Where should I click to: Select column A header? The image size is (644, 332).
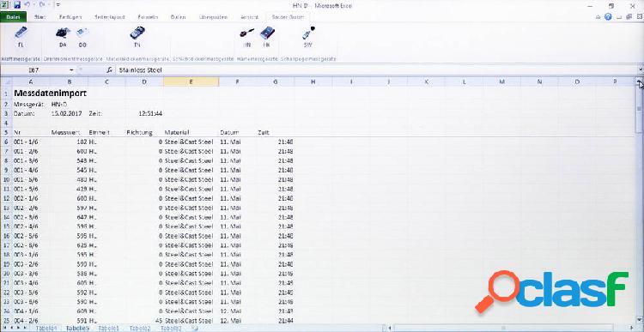click(x=31, y=82)
